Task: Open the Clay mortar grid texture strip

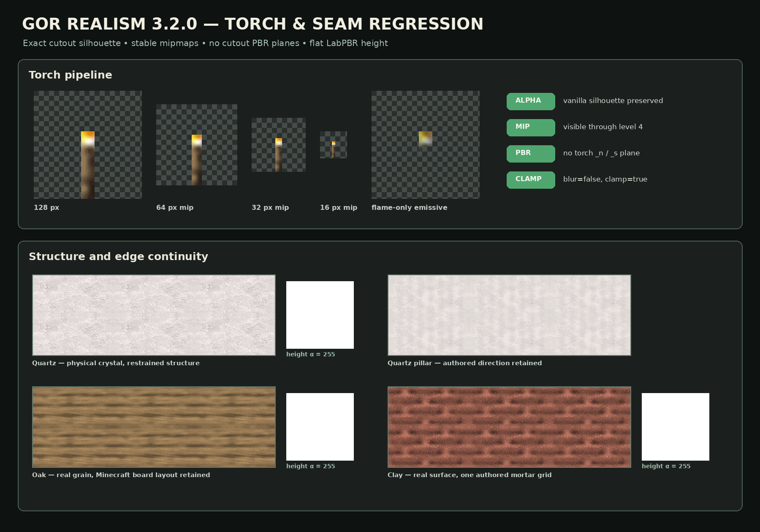Action: point(509,427)
